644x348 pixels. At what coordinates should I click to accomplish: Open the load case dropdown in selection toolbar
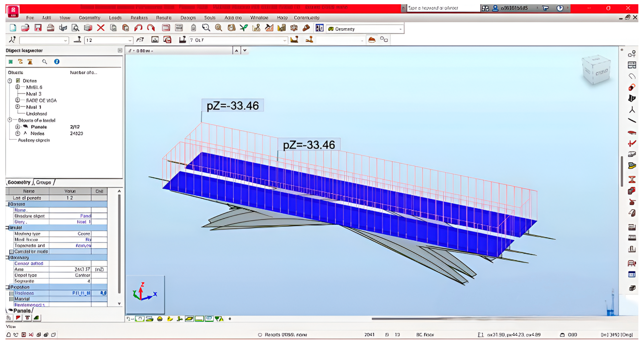285,40
